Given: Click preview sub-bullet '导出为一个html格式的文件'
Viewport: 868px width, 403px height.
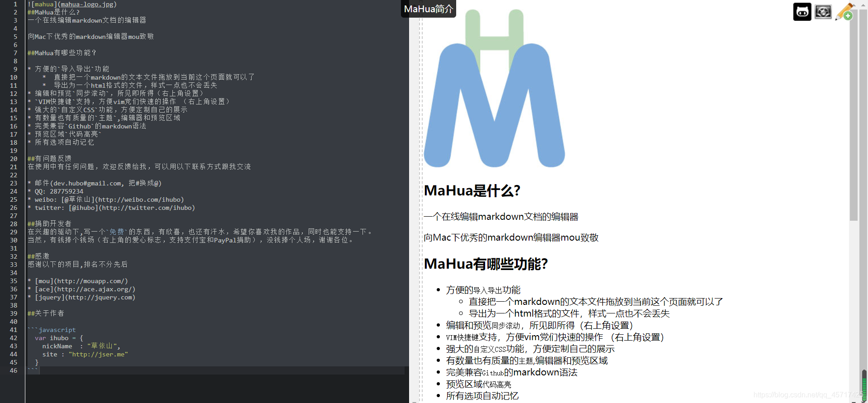Looking at the screenshot, I should tap(569, 313).
